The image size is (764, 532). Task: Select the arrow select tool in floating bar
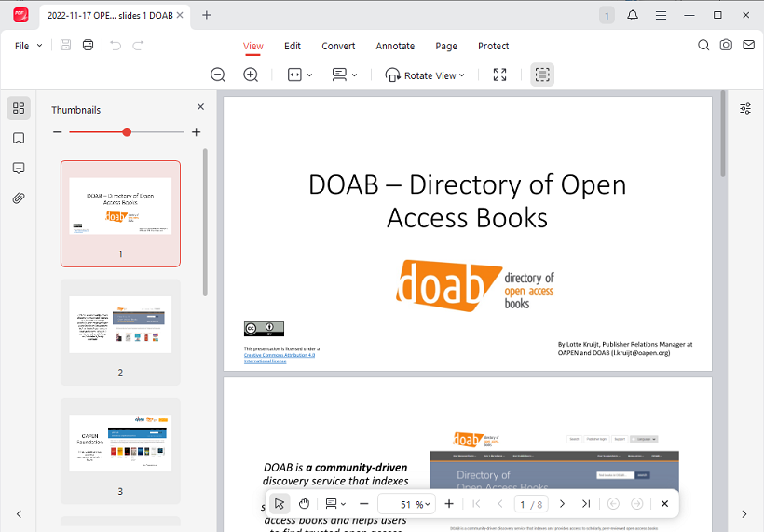[280, 504]
